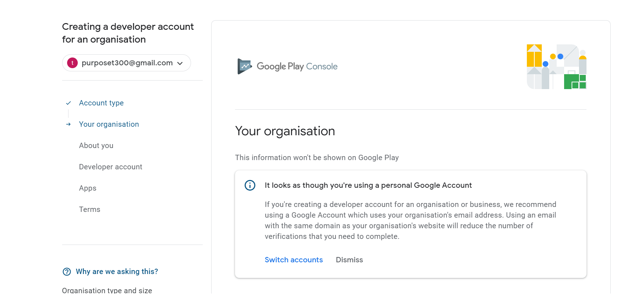644x301 pixels.
Task: Click the question mark help icon
Action: coord(67,272)
